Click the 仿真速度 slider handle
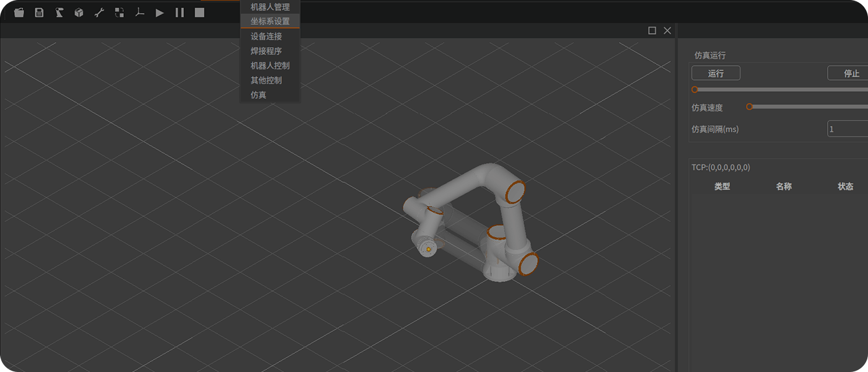 (x=749, y=107)
